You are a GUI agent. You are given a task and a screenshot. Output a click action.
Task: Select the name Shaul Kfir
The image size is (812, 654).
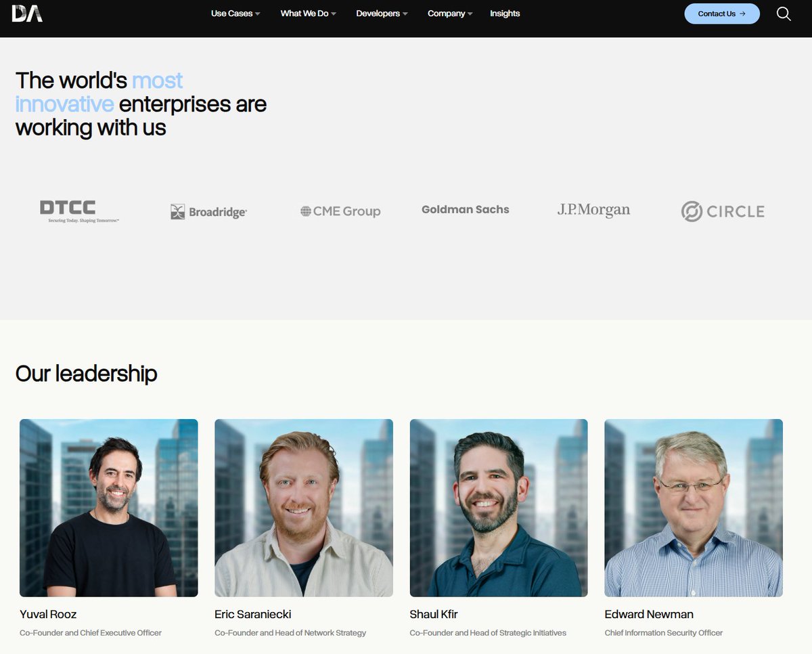tap(434, 615)
